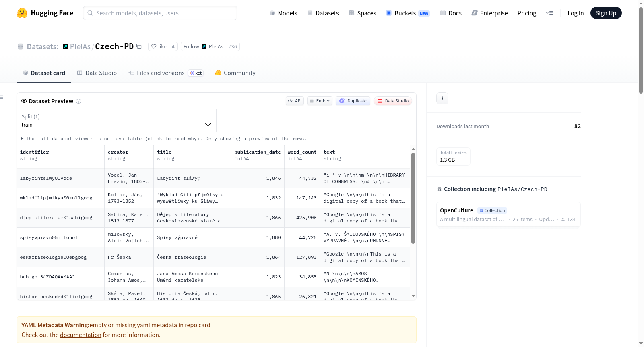Click the Česka fraseologie title cell

point(192,258)
